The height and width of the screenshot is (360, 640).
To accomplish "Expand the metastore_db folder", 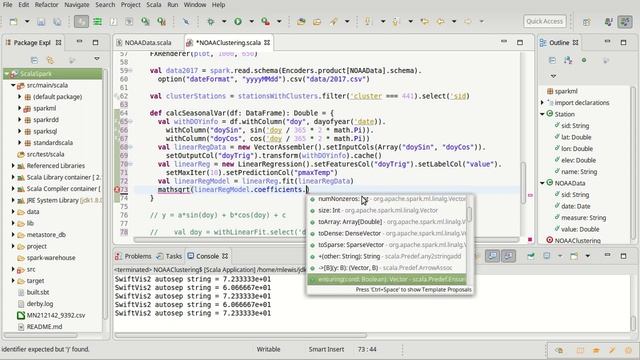I will click(13, 235).
